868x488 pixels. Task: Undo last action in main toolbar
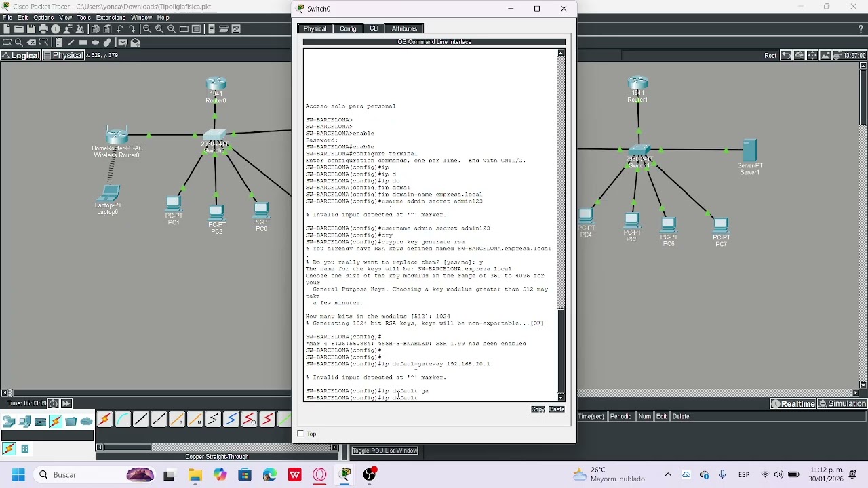pyautogui.click(x=120, y=29)
